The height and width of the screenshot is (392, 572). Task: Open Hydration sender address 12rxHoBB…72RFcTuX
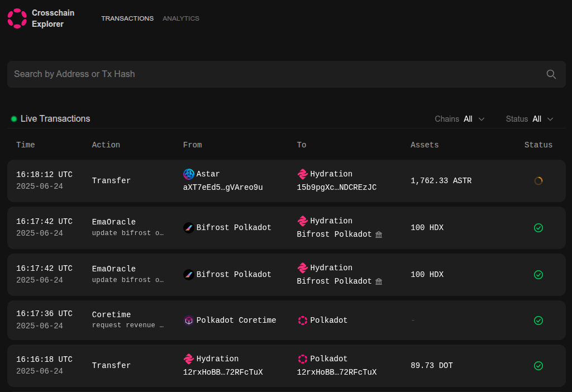(223, 372)
